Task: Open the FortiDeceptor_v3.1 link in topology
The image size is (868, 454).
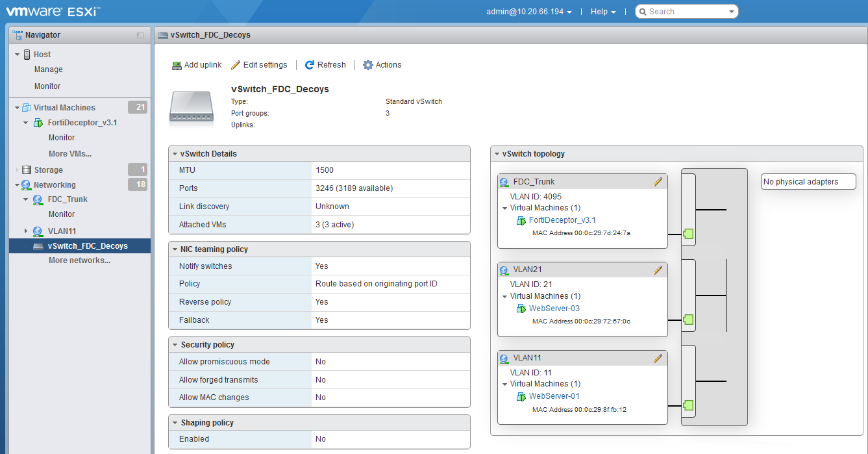Action: (x=561, y=220)
